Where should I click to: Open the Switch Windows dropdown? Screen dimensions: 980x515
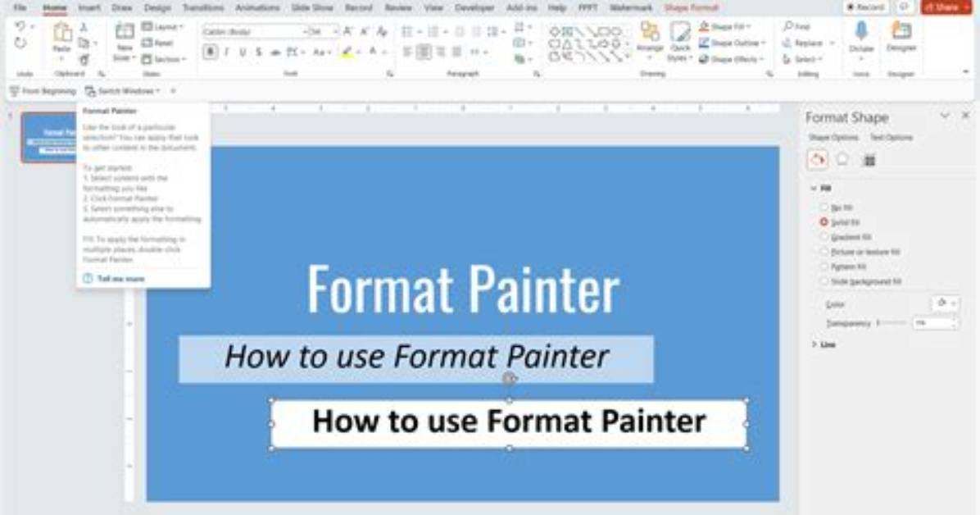coord(123,91)
